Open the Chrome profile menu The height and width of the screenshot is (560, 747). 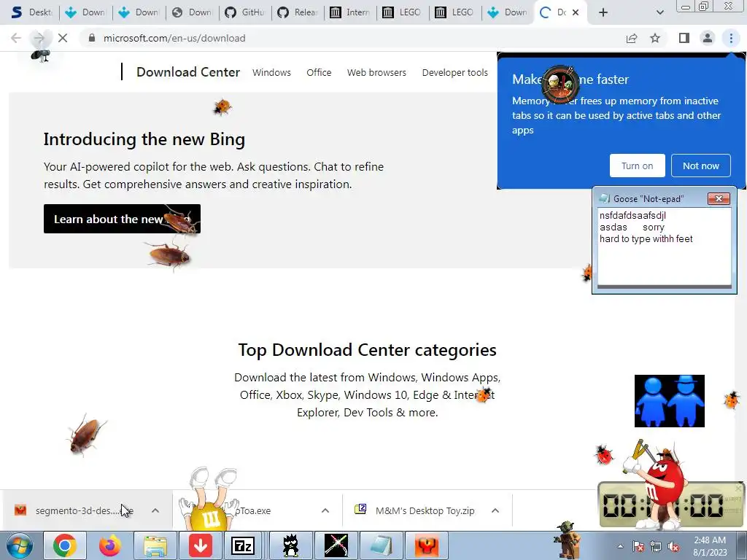click(708, 38)
